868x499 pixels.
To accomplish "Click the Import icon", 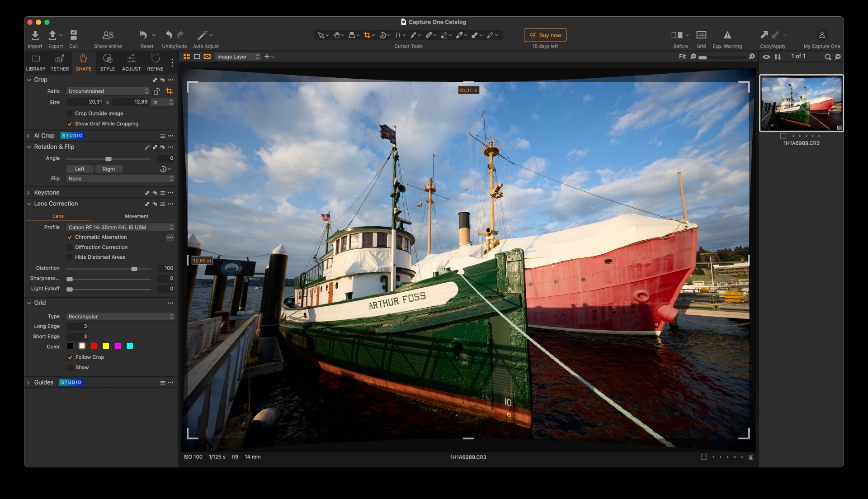I will [35, 35].
